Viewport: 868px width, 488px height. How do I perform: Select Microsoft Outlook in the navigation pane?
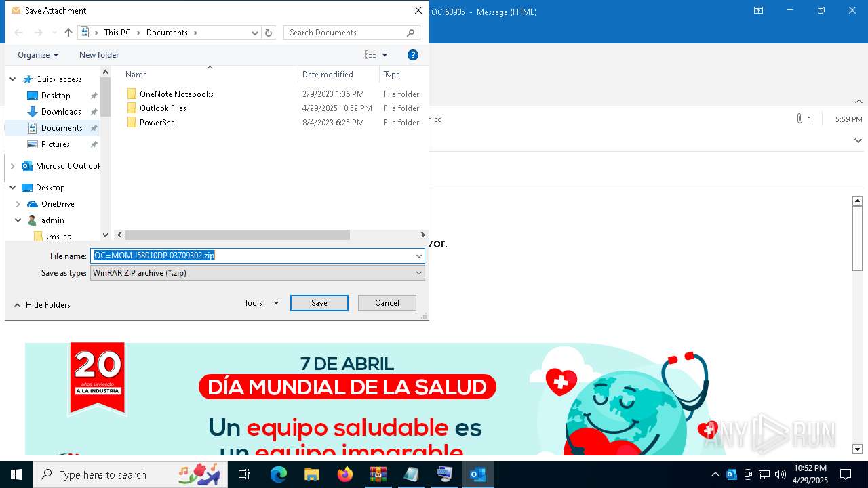[68, 166]
